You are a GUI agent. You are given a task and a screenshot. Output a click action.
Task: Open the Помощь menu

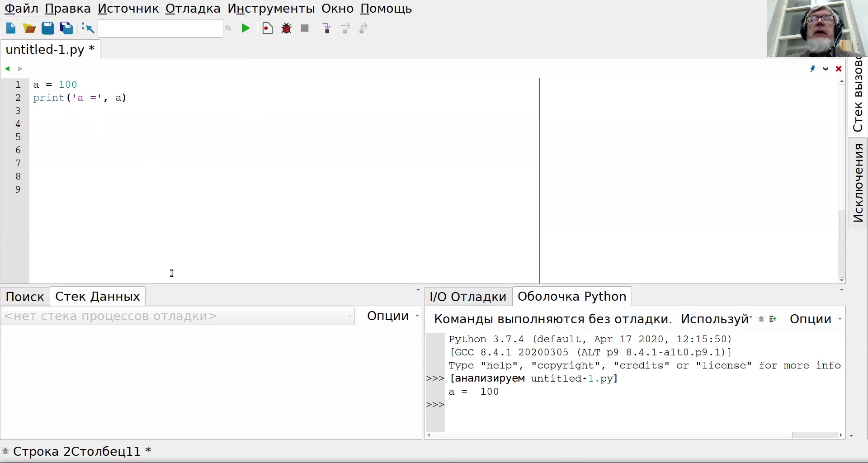tap(386, 9)
